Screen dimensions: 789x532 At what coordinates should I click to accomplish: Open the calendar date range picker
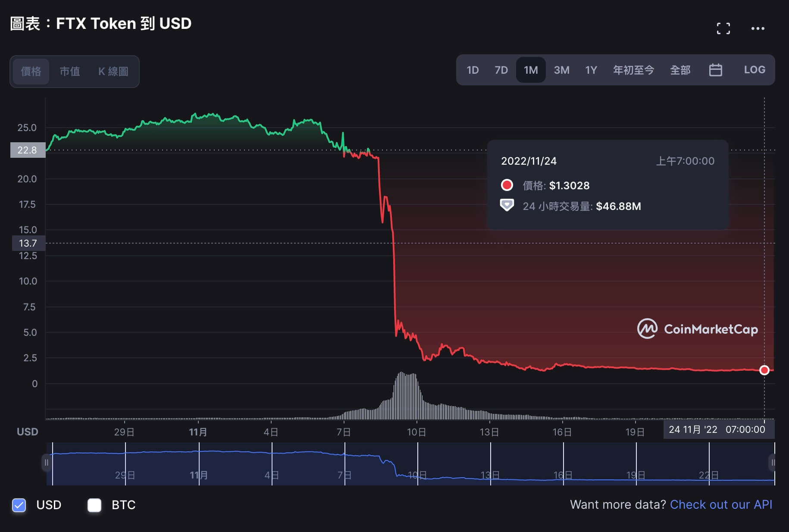tap(715, 70)
